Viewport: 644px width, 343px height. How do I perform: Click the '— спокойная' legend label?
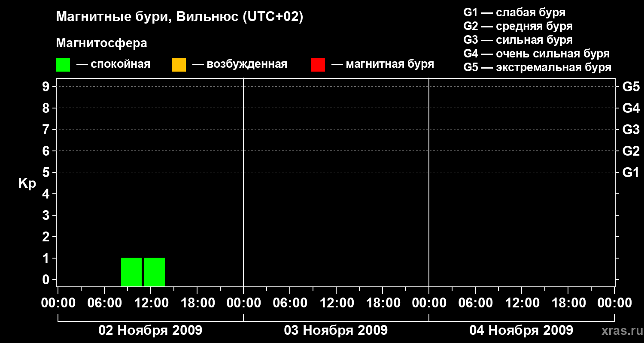(x=113, y=64)
